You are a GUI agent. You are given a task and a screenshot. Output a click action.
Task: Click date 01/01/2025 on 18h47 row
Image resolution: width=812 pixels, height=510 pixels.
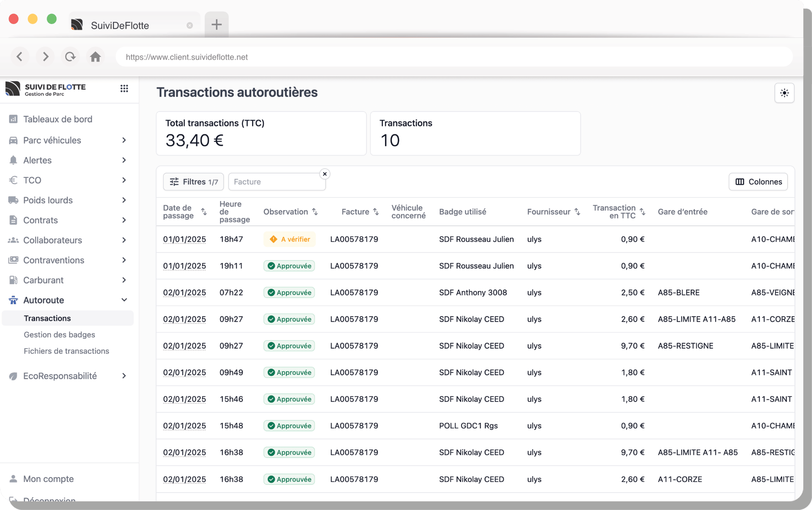pyautogui.click(x=184, y=239)
